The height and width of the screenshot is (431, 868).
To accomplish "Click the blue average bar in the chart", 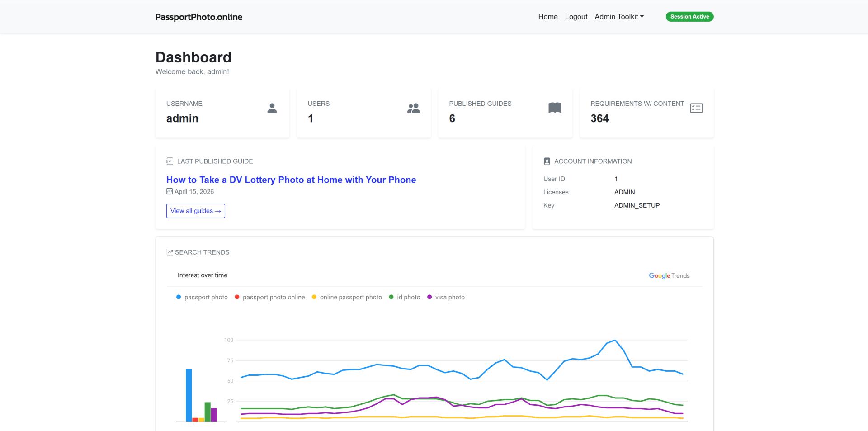I will tap(189, 395).
